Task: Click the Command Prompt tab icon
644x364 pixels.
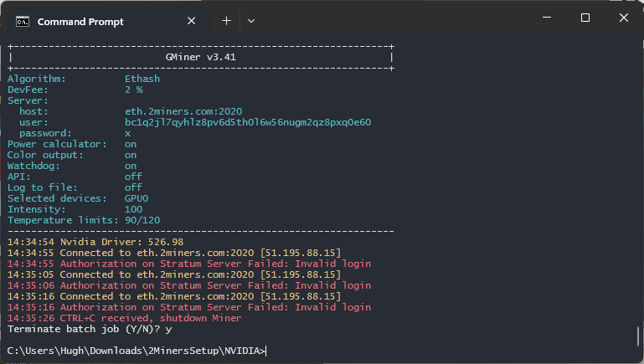Action: click(22, 22)
